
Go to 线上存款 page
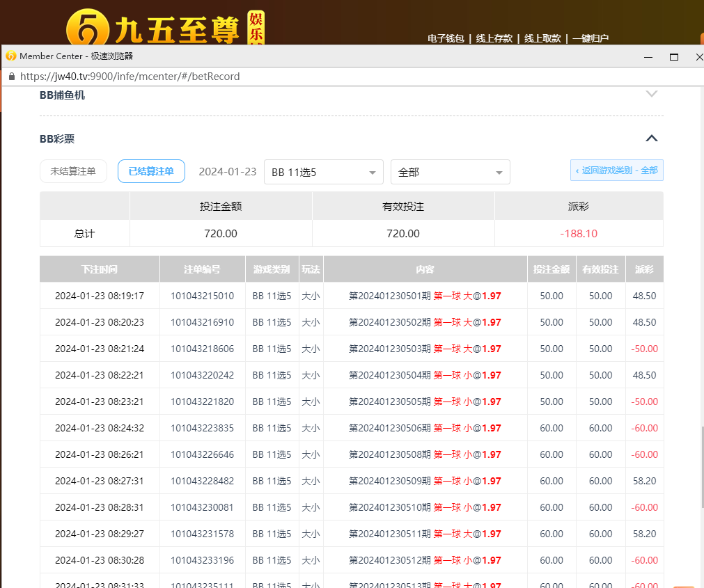(x=494, y=38)
